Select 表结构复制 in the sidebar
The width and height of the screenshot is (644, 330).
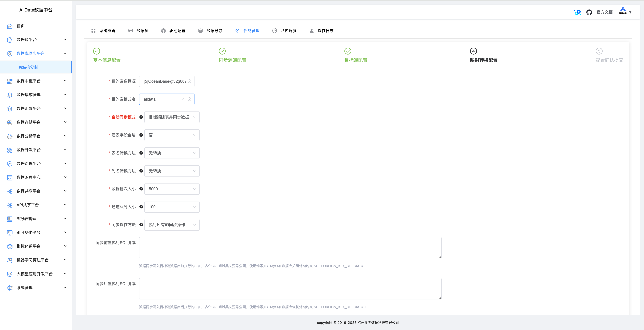[28, 67]
